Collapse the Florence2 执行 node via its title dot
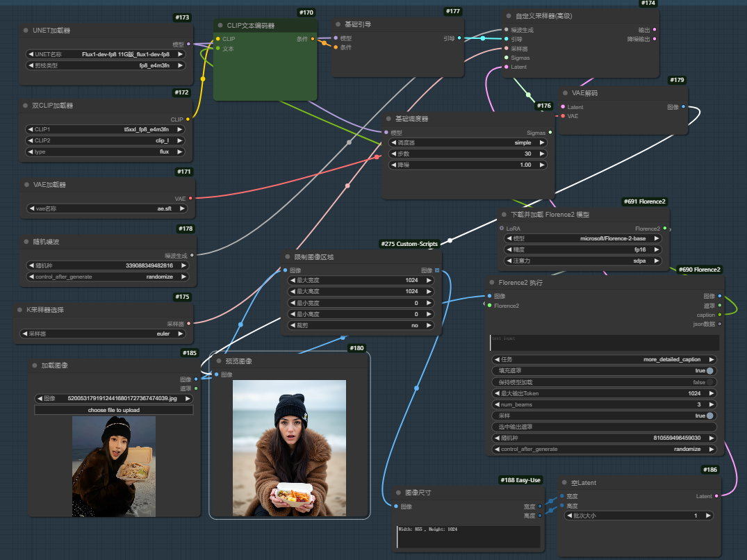 click(491, 283)
